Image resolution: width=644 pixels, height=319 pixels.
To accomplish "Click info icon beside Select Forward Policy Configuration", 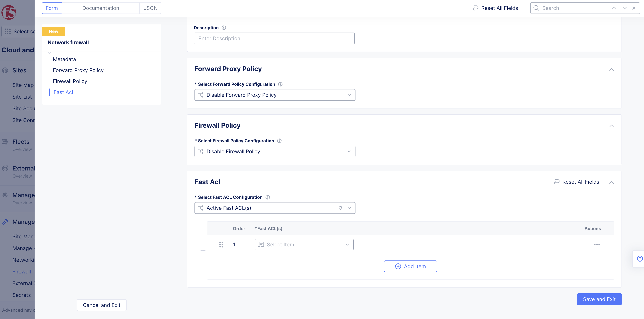I will [x=280, y=84].
